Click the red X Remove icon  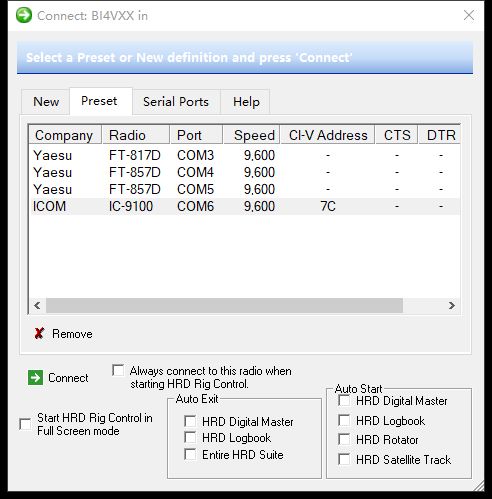39,333
